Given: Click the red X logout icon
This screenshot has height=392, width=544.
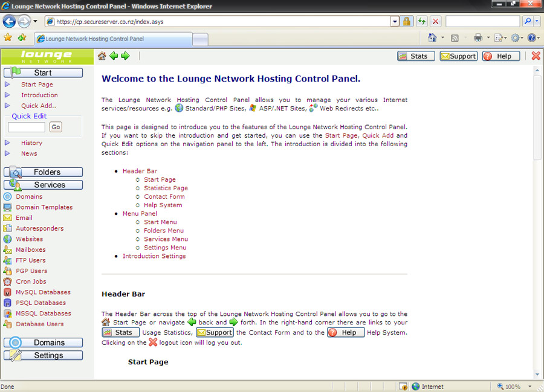Looking at the screenshot, I should coord(536,56).
